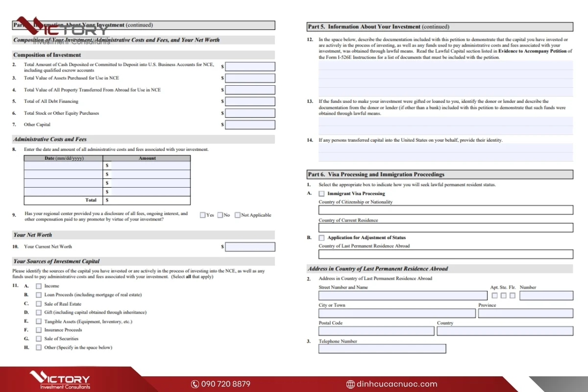Select Application for Adjustment of Status checkbox

click(x=321, y=238)
